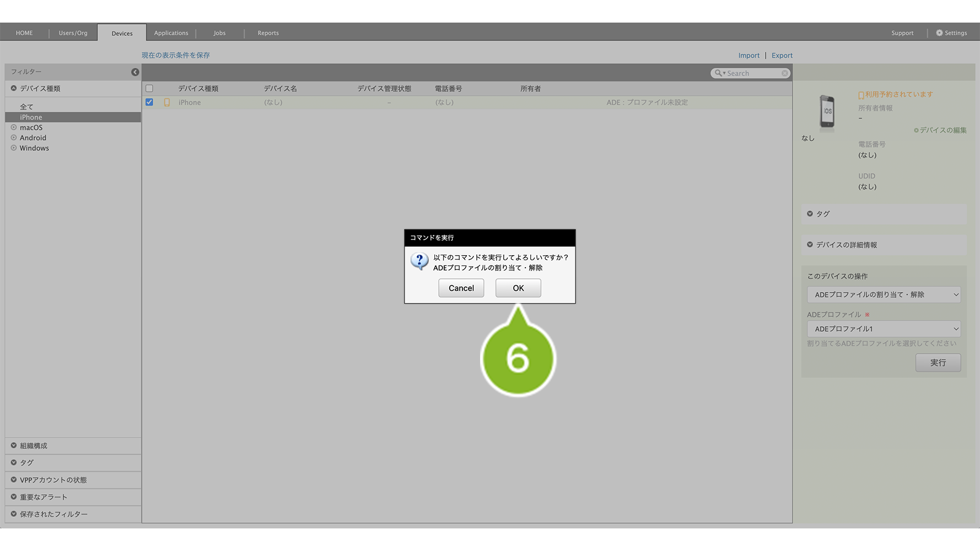Expand the Android filter tree item
The width and height of the screenshot is (980, 551).
pos(14,138)
